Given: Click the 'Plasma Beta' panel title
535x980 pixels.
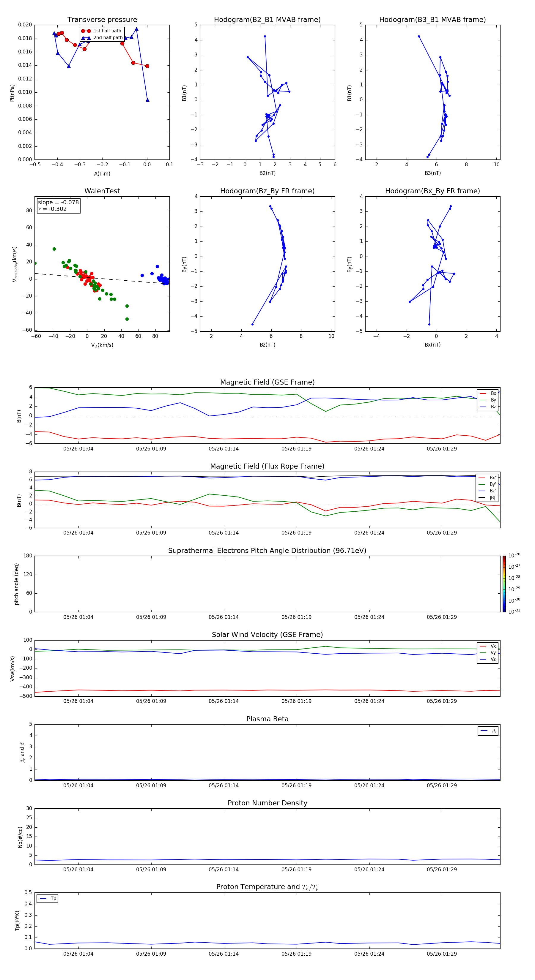Looking at the screenshot, I should pos(267,719).
